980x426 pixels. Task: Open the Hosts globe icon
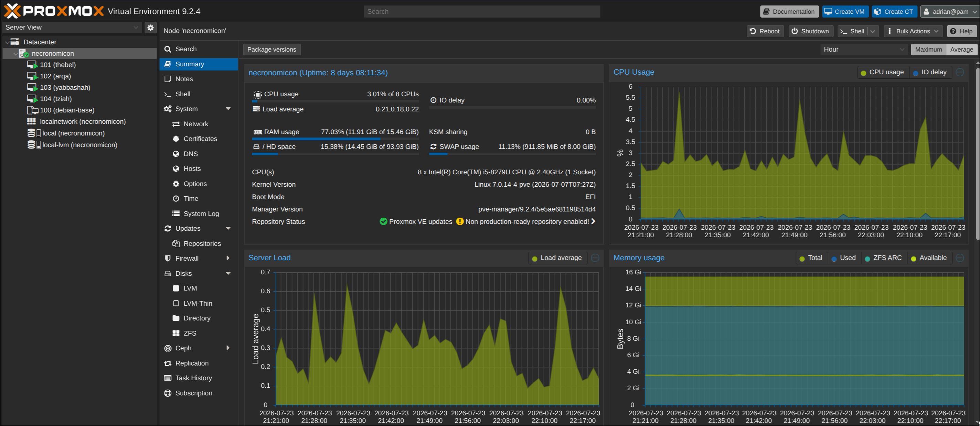(x=176, y=169)
